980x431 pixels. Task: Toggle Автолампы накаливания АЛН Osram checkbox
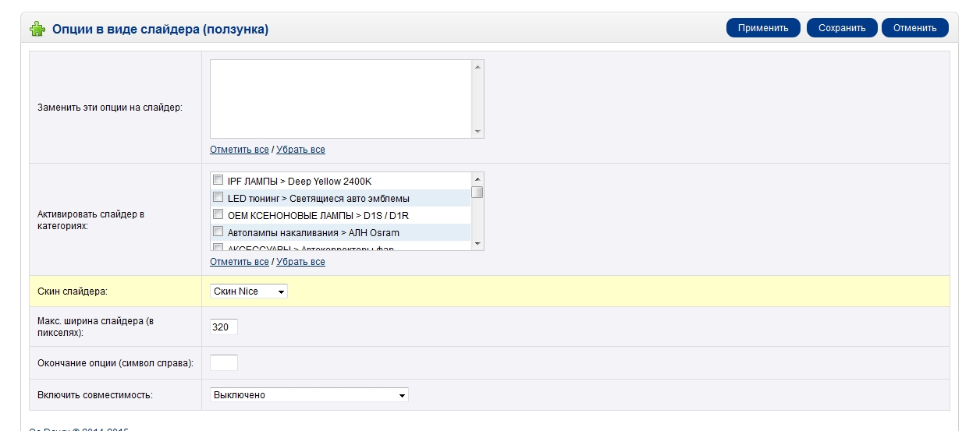click(218, 231)
